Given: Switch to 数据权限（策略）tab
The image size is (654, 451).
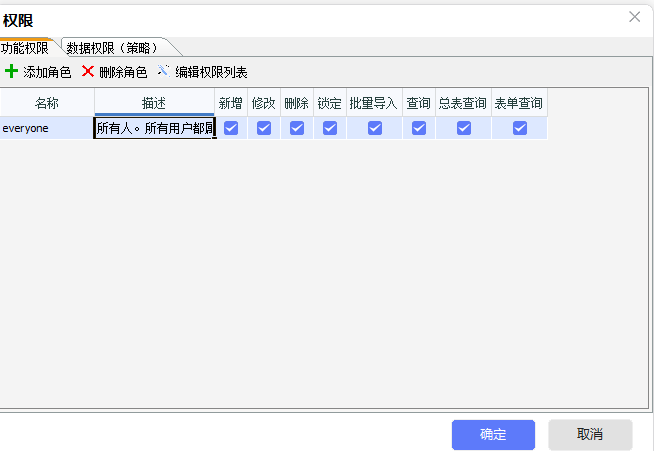Looking at the screenshot, I should [x=113, y=48].
